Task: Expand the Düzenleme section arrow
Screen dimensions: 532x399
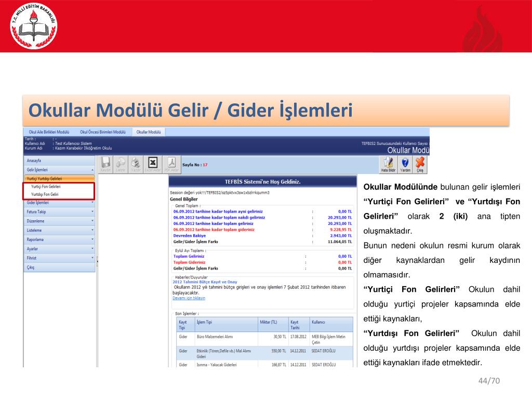Action: [x=92, y=221]
